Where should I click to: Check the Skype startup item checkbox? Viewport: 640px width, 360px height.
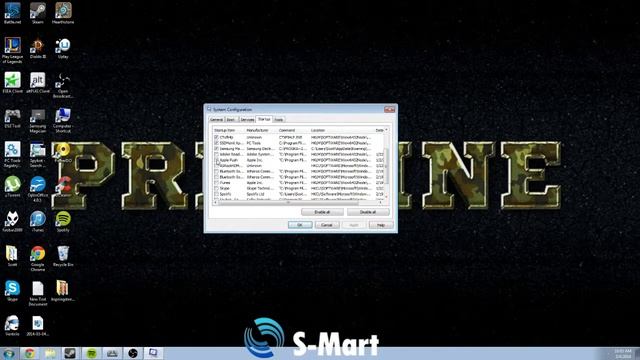pos(216,189)
